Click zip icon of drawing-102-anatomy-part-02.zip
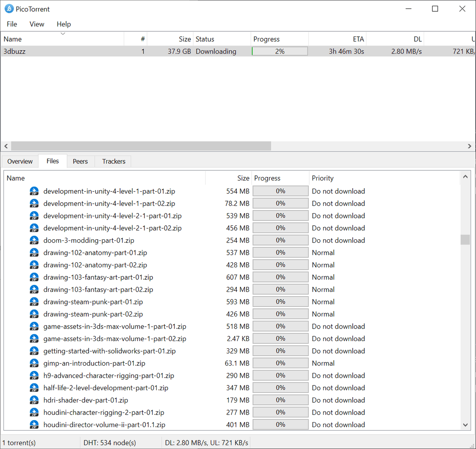Viewport: 476px width, 449px height. click(x=34, y=265)
